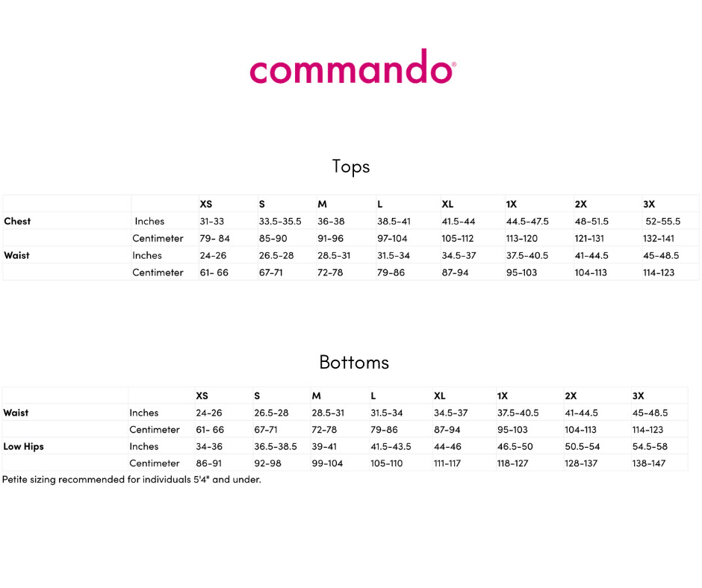Image resolution: width=702 pixels, height=588 pixels.
Task: Click the 34-36 low hips inches cell
Action: coord(209,446)
